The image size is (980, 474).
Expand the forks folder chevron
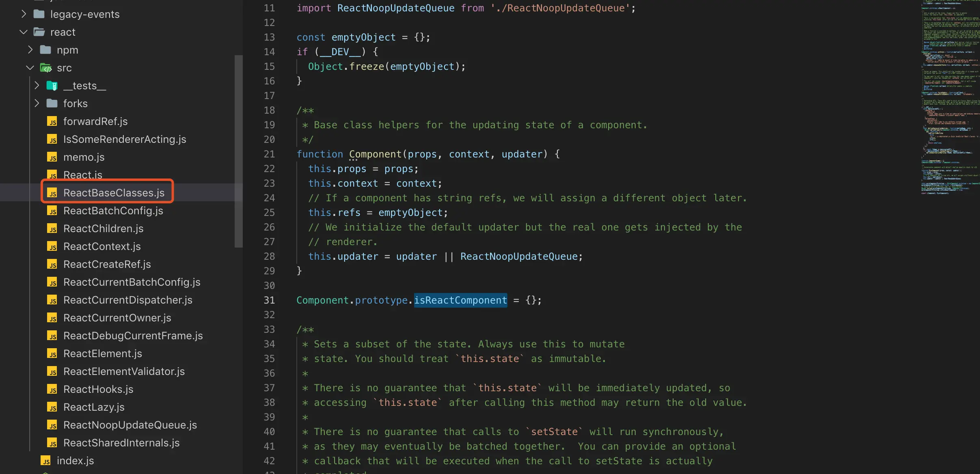tap(37, 103)
